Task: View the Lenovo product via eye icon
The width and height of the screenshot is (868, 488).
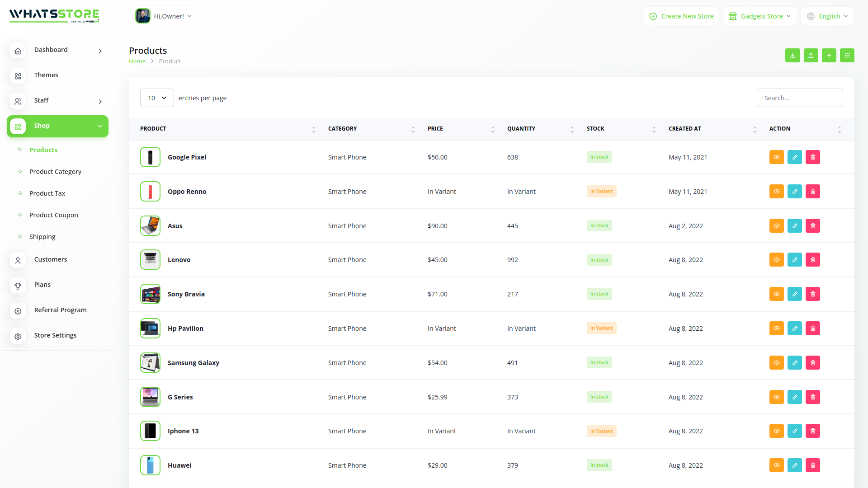Action: click(x=776, y=260)
